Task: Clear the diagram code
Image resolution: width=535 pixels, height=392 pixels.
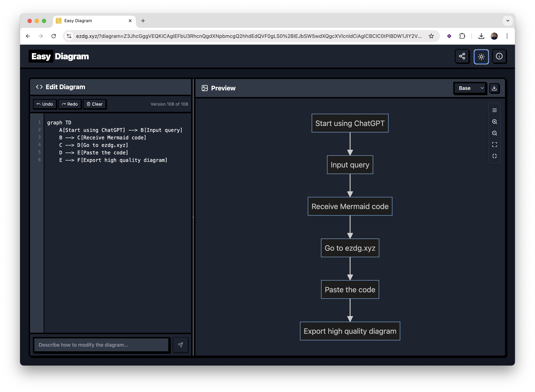Action: (95, 104)
